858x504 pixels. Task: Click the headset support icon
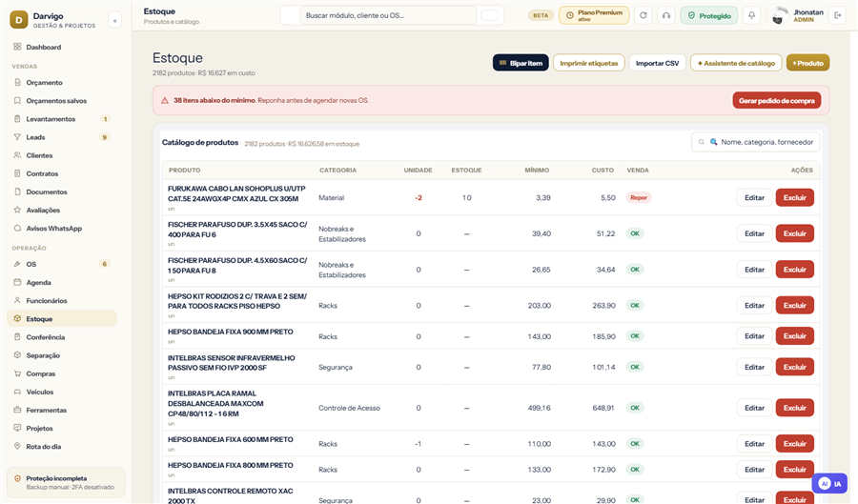(x=666, y=15)
